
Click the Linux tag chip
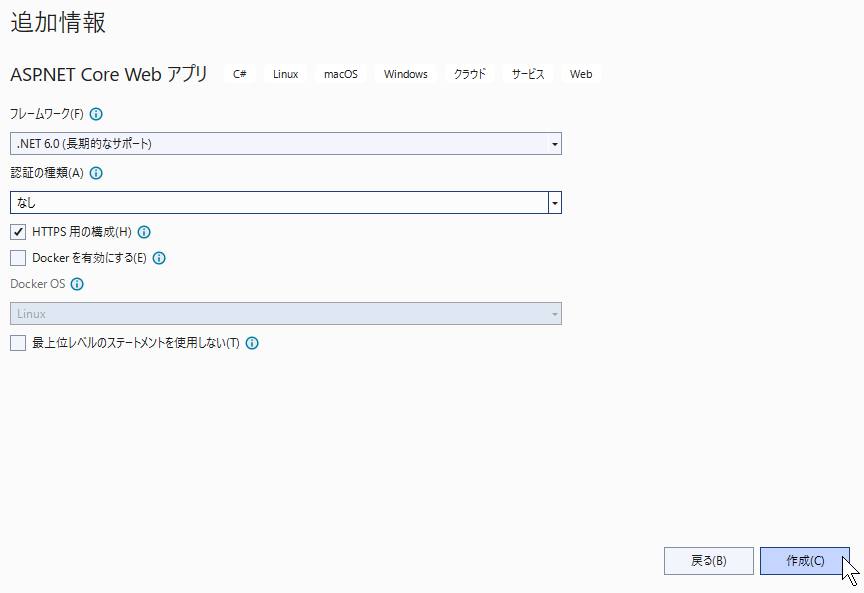point(285,74)
